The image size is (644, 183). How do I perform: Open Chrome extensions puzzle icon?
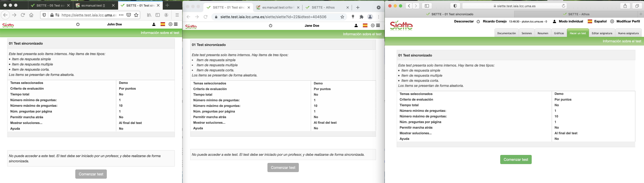click(362, 17)
